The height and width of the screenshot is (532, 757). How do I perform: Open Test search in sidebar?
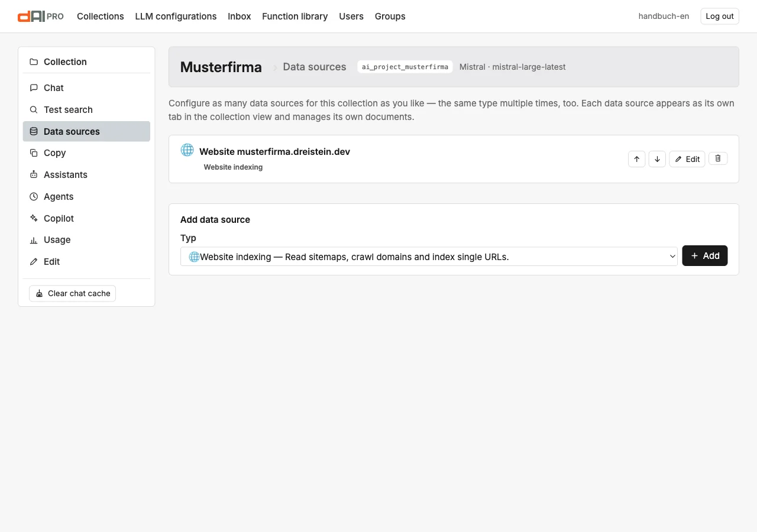(86, 110)
